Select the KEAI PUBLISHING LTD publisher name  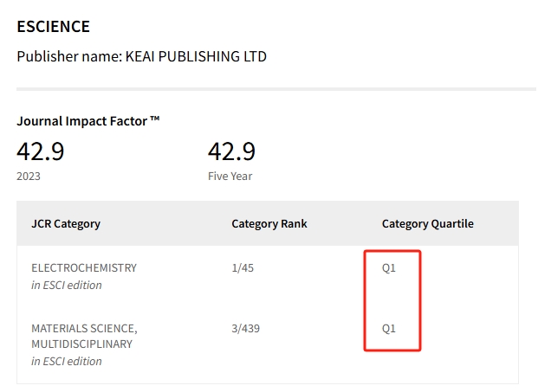196,56
